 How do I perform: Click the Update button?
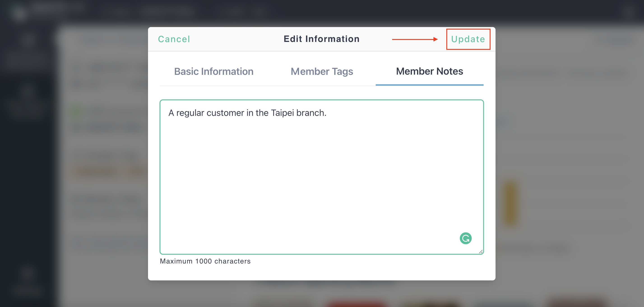click(x=468, y=39)
